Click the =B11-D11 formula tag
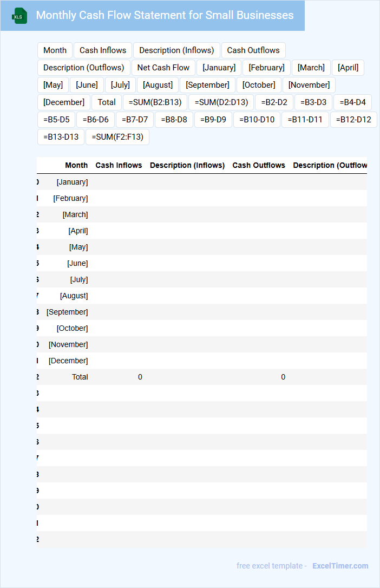The width and height of the screenshot is (380, 588). point(305,119)
